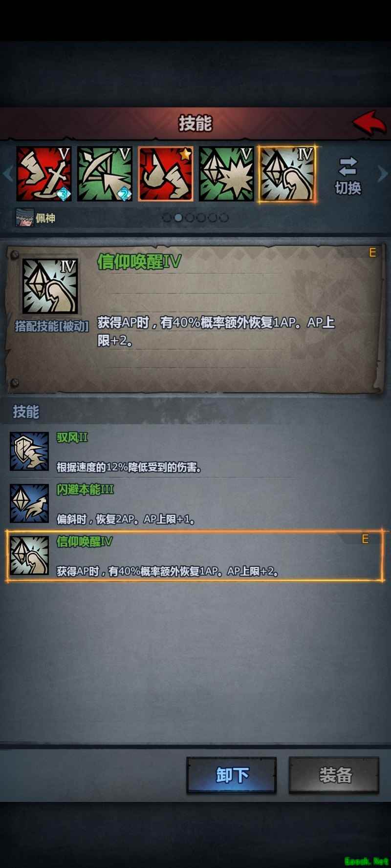The width and height of the screenshot is (391, 868).
Task: Jump to the third page dot indicator
Action: pyautogui.click(x=190, y=218)
